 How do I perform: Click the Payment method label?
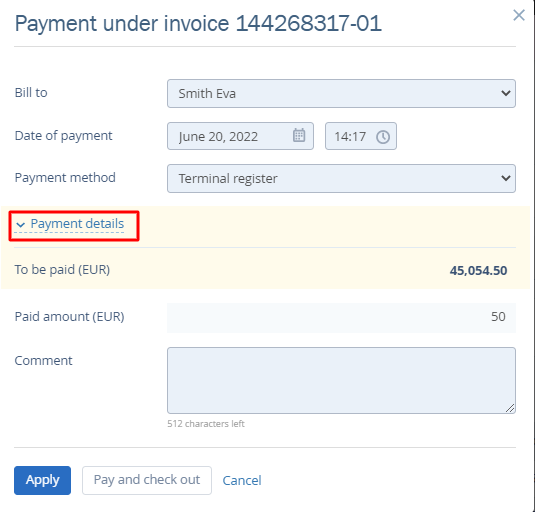pos(65,178)
